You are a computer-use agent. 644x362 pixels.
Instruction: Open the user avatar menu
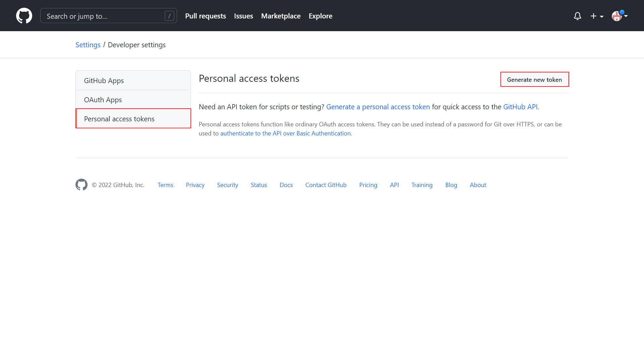point(619,16)
